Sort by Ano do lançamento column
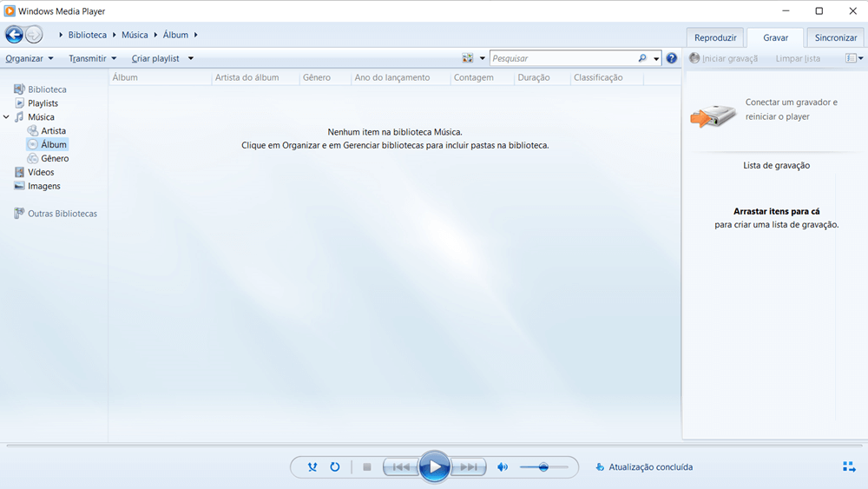 (x=401, y=77)
